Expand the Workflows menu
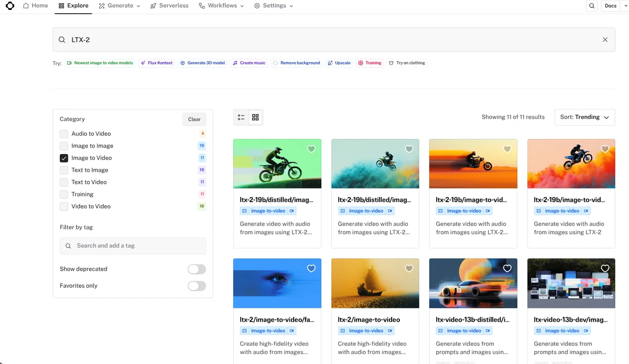The width and height of the screenshot is (629, 364). (221, 6)
